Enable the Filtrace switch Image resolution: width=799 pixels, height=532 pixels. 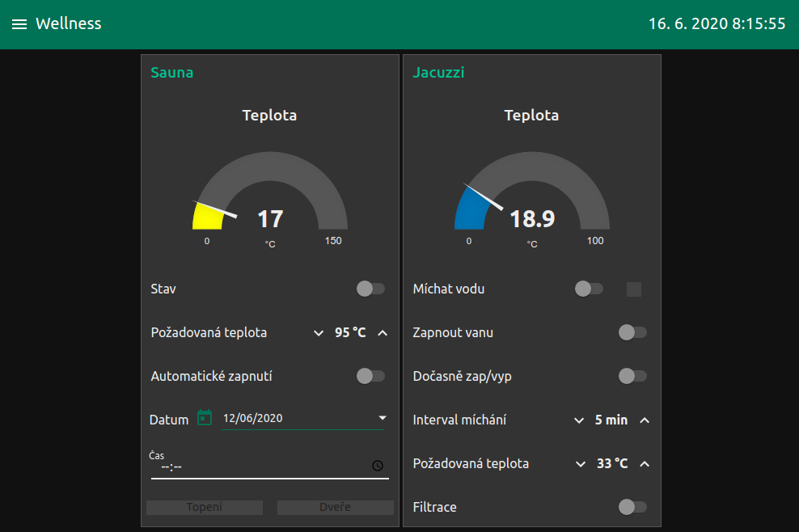tap(632, 507)
